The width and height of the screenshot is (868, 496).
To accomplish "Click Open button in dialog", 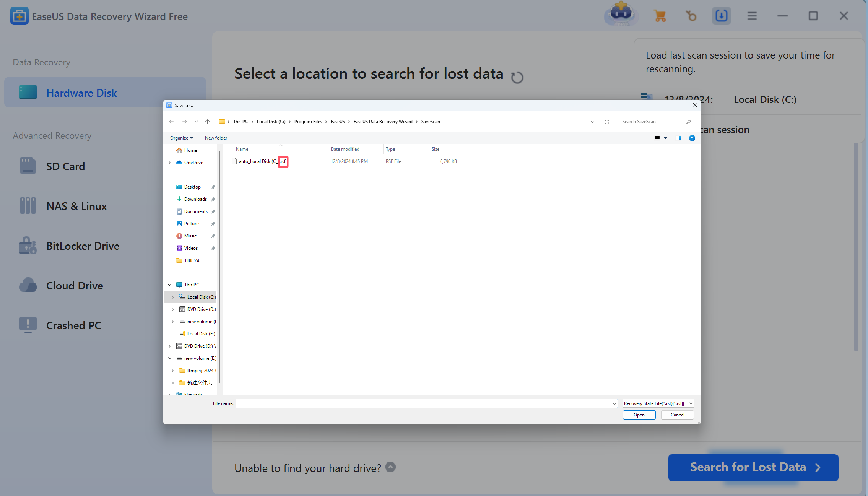I will [639, 415].
